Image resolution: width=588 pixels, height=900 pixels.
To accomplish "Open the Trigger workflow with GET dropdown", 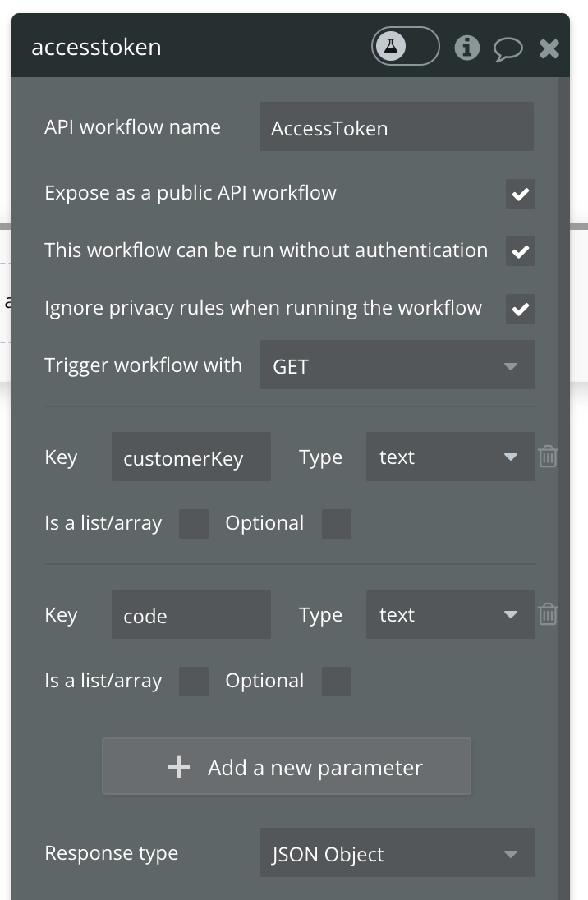I will click(x=397, y=365).
